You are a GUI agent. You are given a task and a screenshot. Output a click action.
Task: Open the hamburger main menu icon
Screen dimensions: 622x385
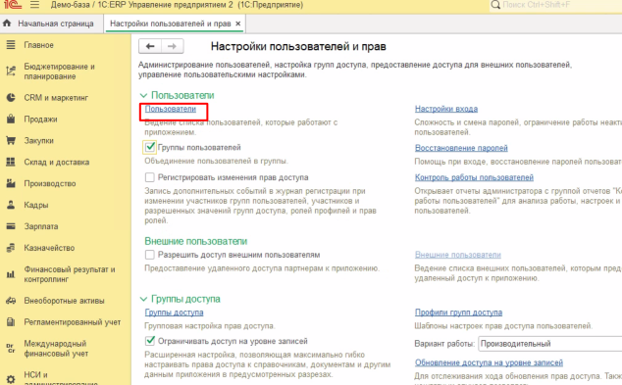(x=35, y=5)
